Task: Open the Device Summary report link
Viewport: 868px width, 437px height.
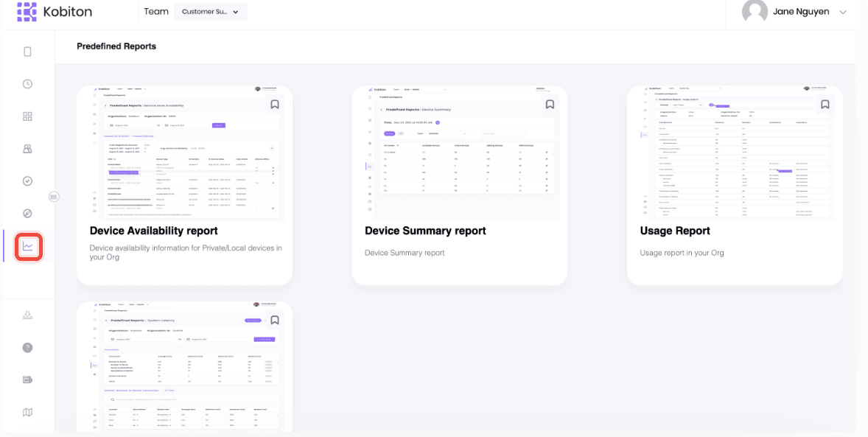Action: click(425, 231)
